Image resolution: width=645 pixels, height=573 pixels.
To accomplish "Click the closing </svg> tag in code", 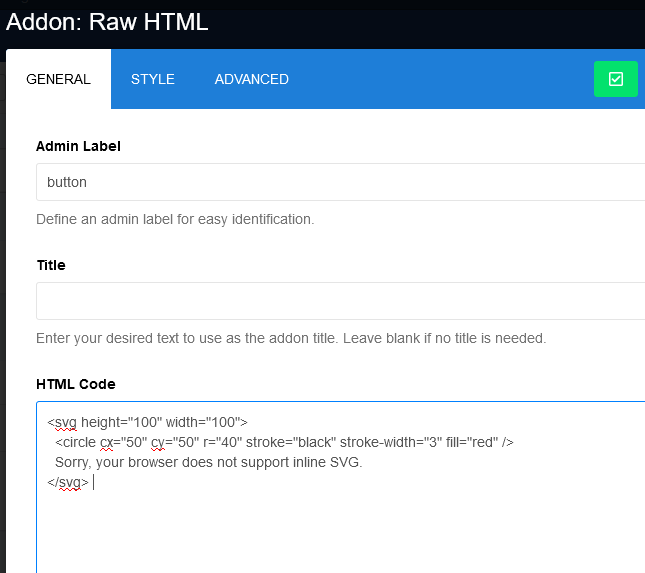I will [x=68, y=482].
